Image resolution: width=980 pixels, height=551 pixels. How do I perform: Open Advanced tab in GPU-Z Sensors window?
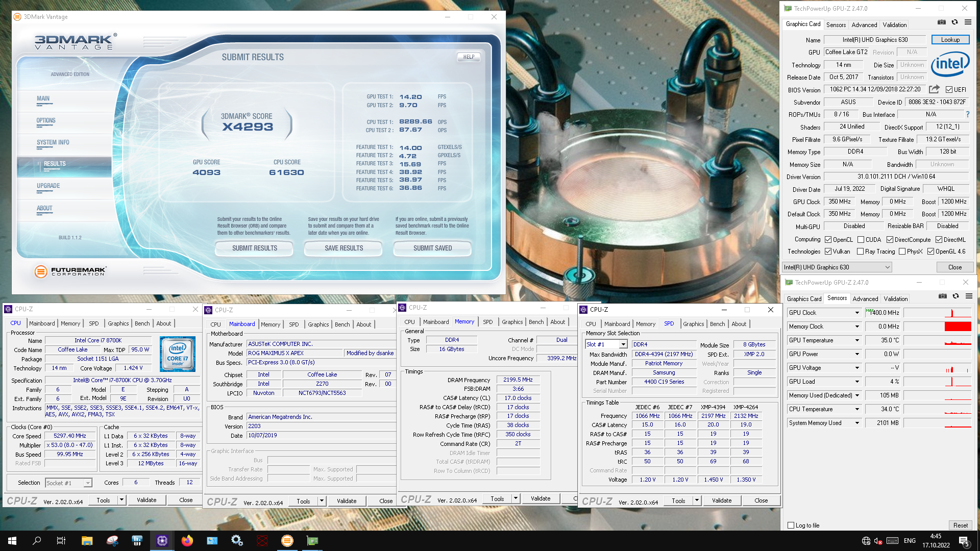point(866,299)
